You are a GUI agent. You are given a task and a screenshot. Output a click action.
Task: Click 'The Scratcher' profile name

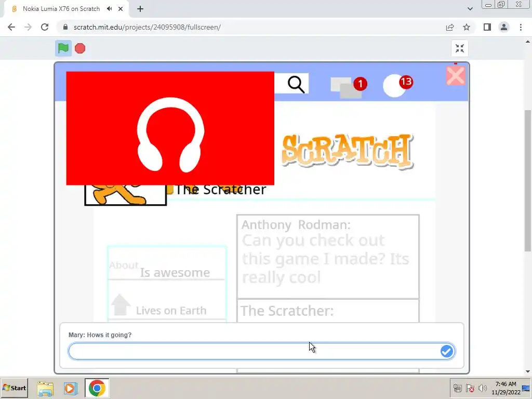(220, 190)
